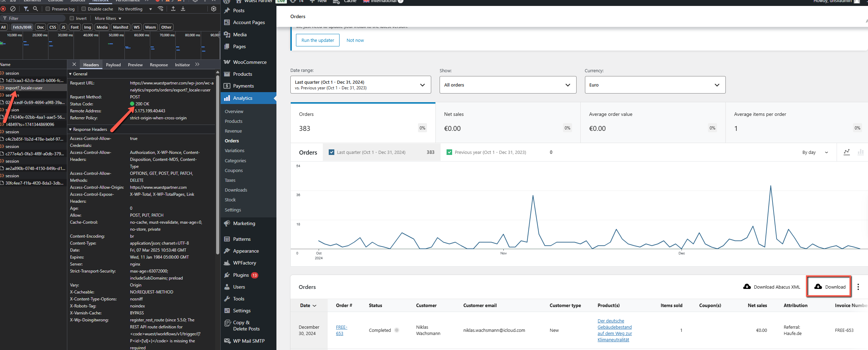Close the request details pane
The image size is (868, 350).
click(x=74, y=65)
